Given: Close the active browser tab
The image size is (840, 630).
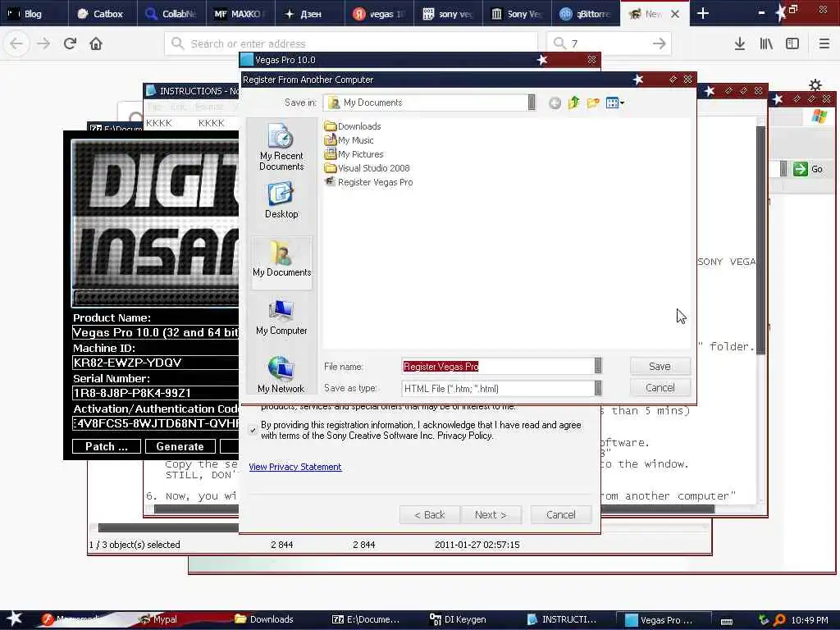Looking at the screenshot, I should pos(676,14).
